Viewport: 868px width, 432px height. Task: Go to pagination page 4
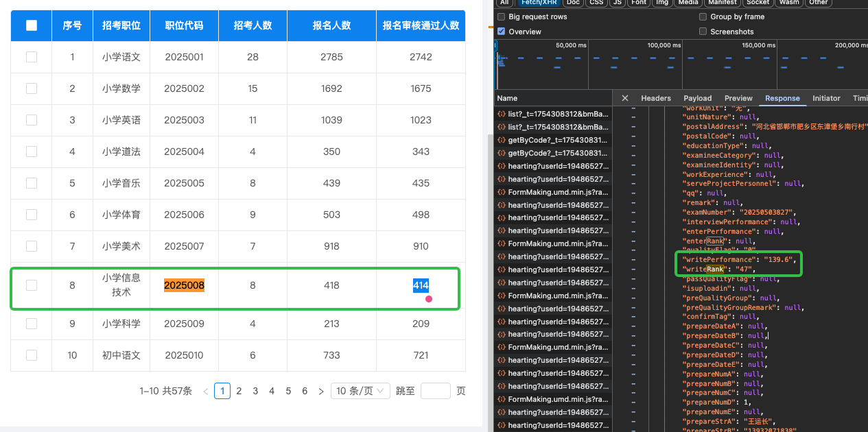[x=272, y=391]
